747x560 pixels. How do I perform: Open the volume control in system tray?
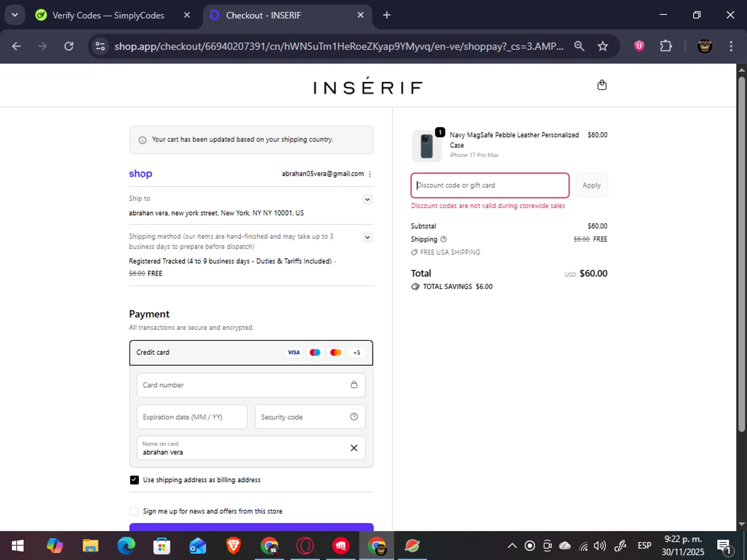pyautogui.click(x=600, y=546)
